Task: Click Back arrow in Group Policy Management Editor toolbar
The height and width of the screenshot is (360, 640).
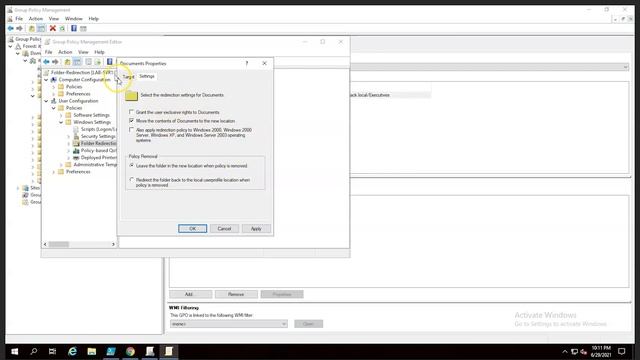Action: click(46, 62)
